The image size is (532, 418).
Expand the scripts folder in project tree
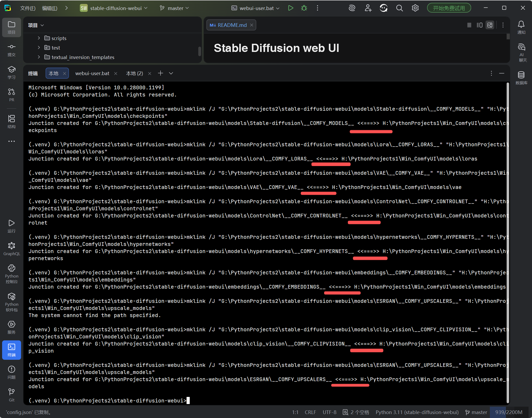(39, 38)
